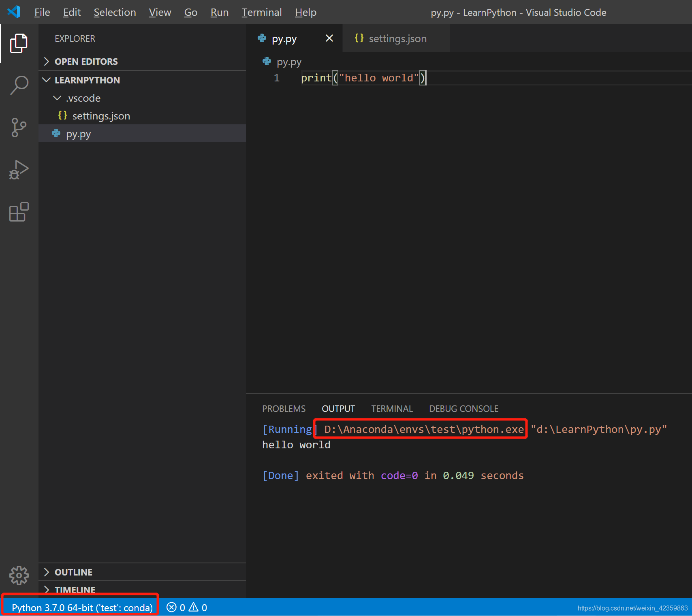Screen dimensions: 692x616
Task: Click the VS Code logo icon
Action: [x=14, y=12]
